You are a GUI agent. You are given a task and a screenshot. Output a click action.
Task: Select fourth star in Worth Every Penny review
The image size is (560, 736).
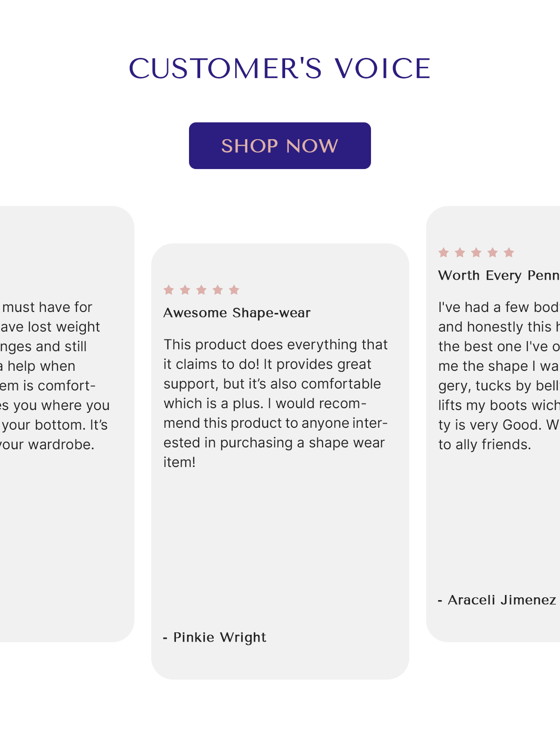493,253
